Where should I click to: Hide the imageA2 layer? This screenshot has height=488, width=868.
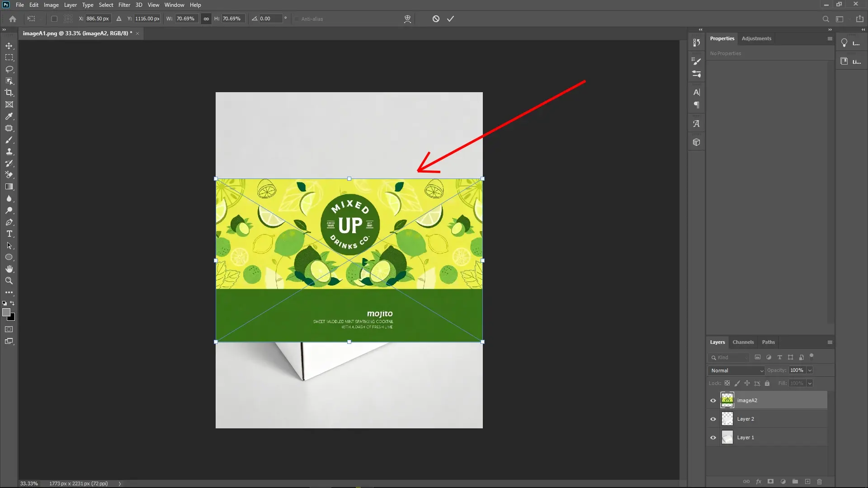point(712,400)
